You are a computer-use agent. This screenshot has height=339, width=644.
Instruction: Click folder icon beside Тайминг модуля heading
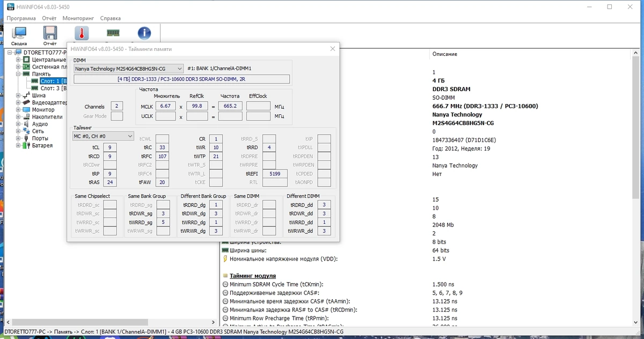pyautogui.click(x=225, y=276)
